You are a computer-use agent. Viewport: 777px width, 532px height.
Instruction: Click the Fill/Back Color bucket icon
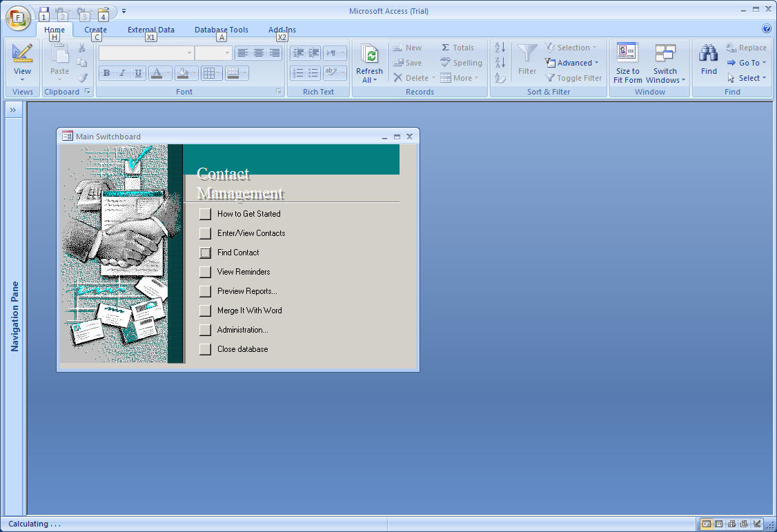(183, 73)
